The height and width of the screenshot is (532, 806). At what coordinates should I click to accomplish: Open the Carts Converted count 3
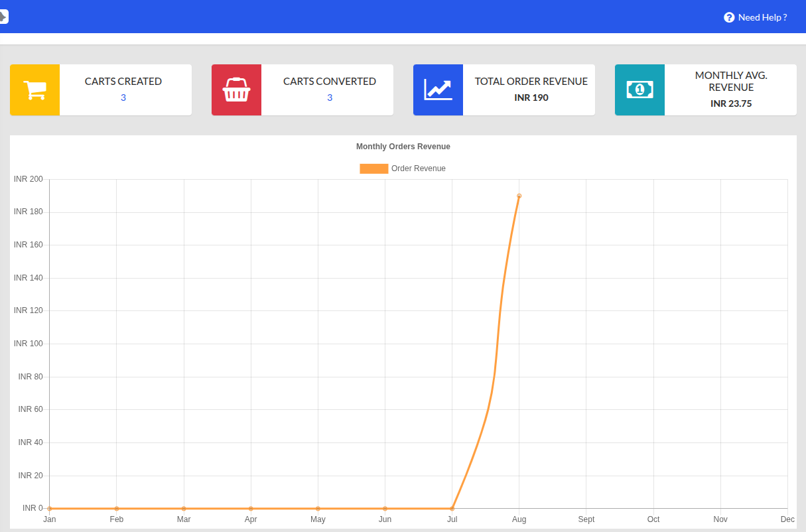330,98
